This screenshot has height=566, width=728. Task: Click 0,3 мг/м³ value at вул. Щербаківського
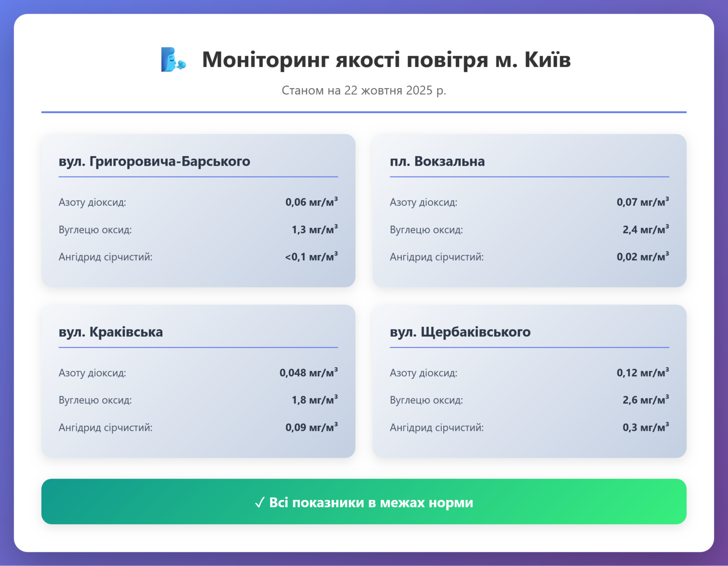click(x=646, y=427)
